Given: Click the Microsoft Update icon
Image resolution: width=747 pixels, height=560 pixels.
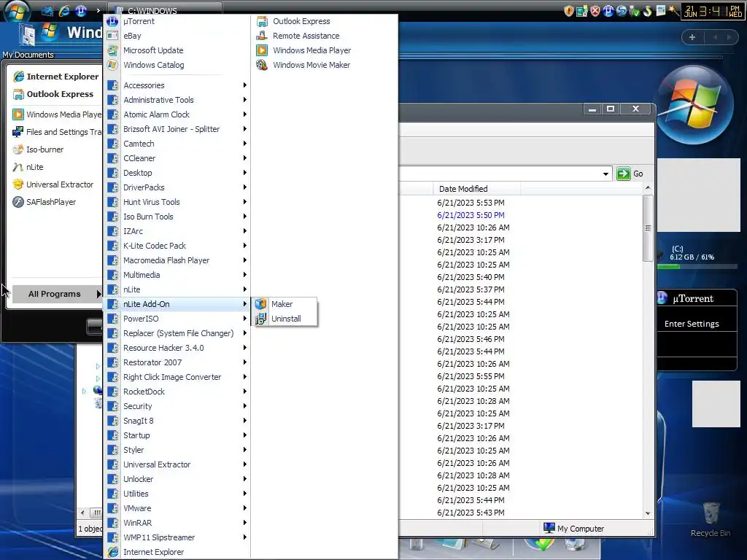Looking at the screenshot, I should (112, 50).
